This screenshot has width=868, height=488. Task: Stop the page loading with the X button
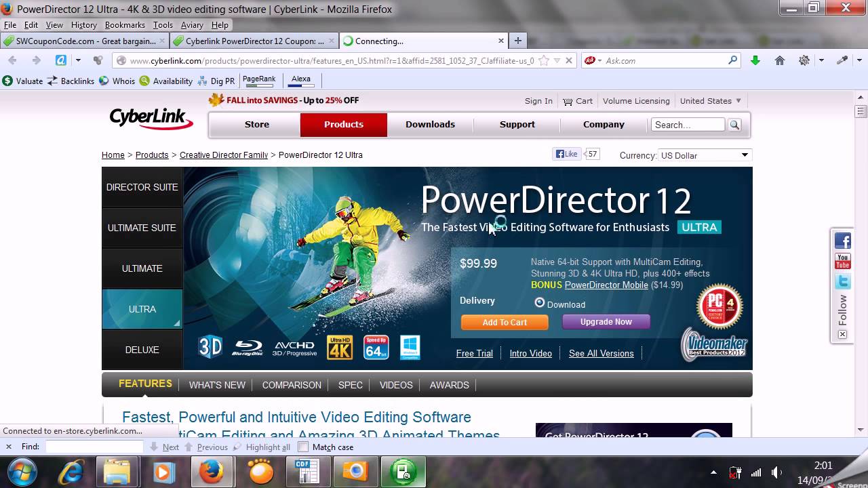click(569, 60)
